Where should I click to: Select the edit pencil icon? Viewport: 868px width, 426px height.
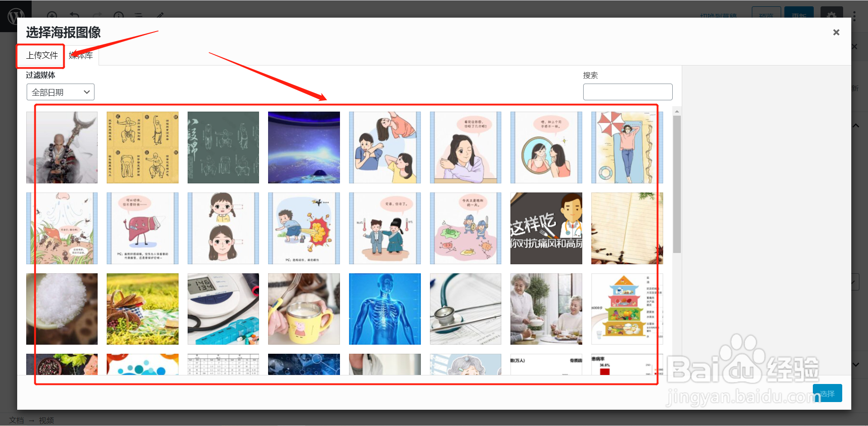(x=159, y=16)
